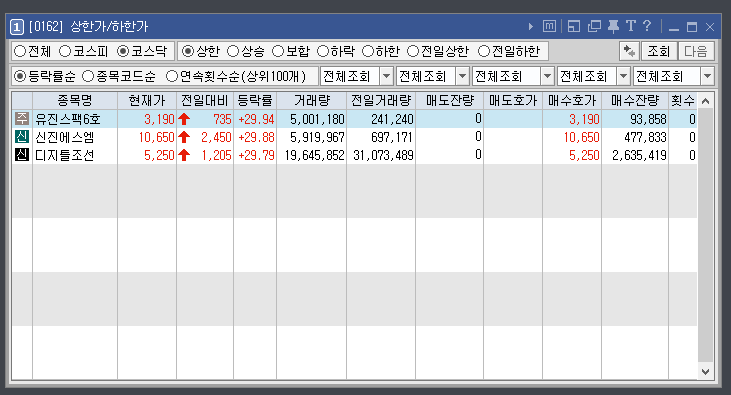Click volume value 19,645,852
The height and width of the screenshot is (395, 731).
(x=314, y=155)
